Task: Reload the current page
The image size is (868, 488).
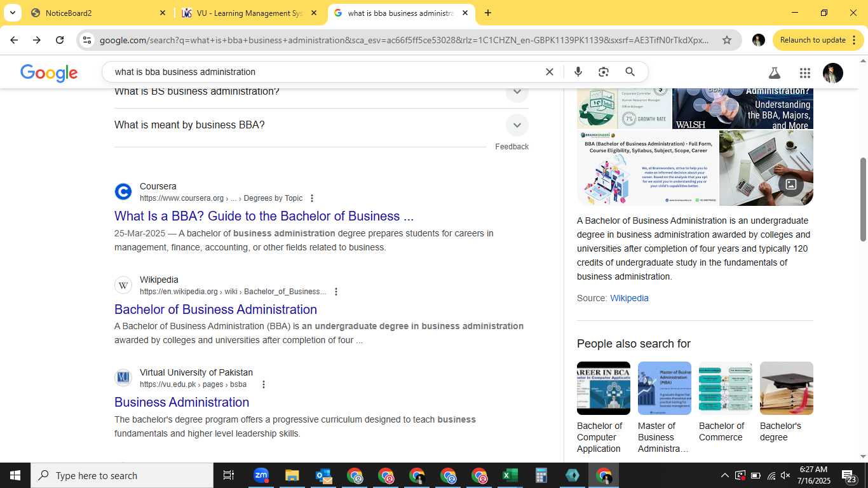Action: pos(60,40)
